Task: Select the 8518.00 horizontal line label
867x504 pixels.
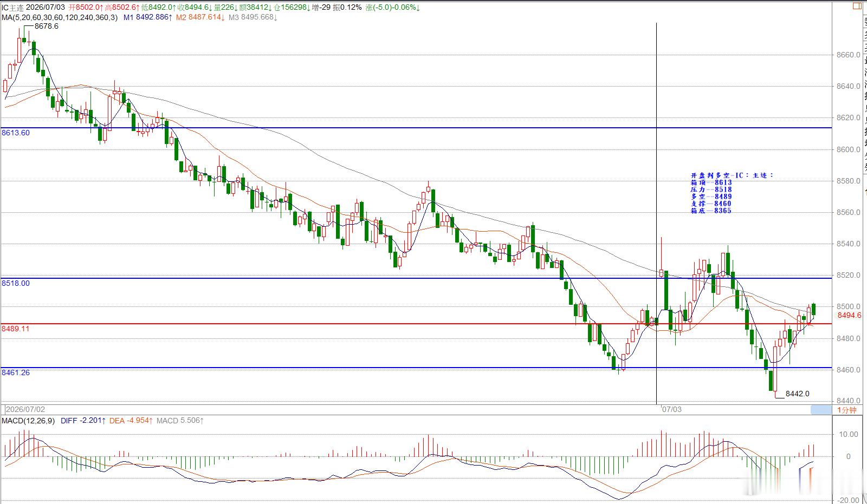Action: click(x=16, y=283)
